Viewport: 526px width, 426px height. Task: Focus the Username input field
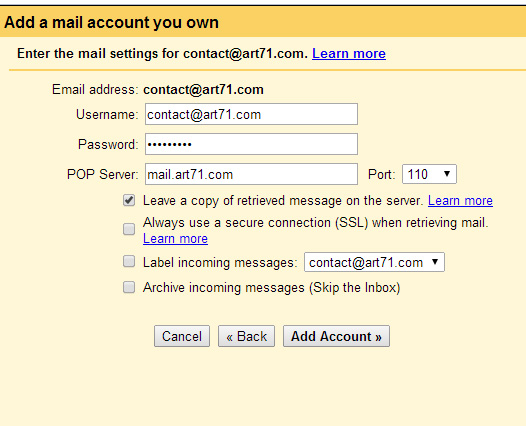(x=251, y=114)
